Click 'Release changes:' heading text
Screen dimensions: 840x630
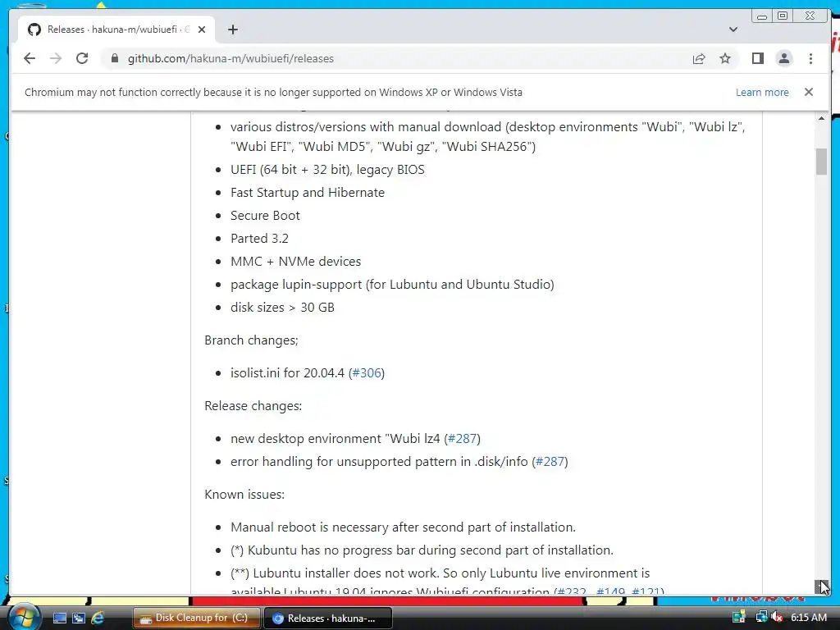pos(253,406)
